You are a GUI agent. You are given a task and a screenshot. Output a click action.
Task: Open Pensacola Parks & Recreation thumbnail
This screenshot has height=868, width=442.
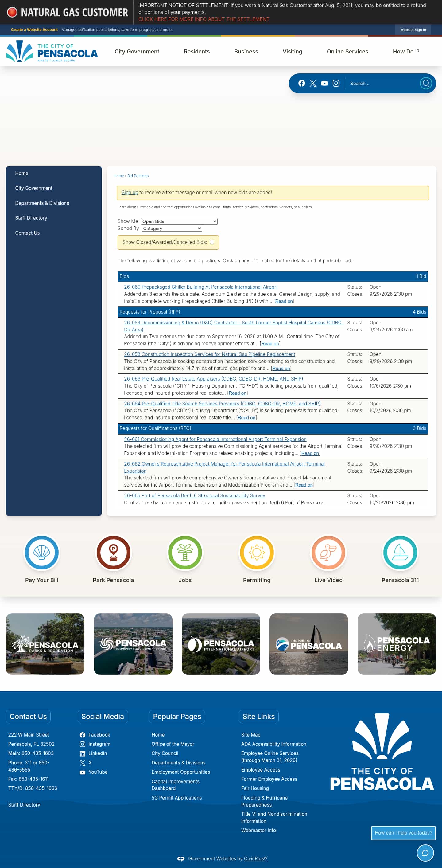(x=45, y=644)
